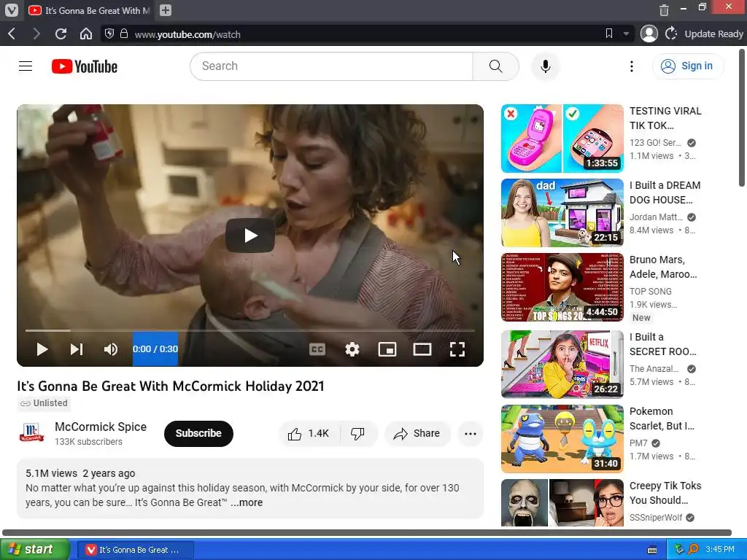The image size is (747, 560).
Task: Toggle closed captions on video
Action: coord(317,349)
